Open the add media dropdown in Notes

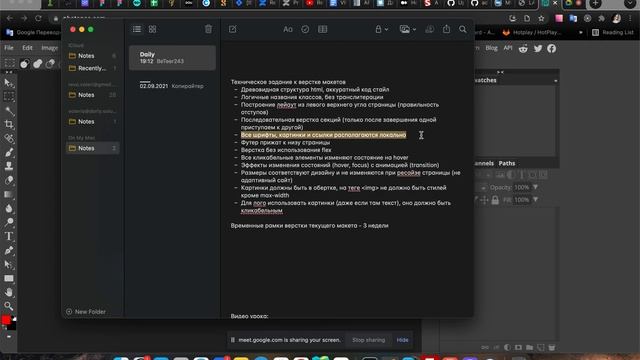tap(407, 29)
